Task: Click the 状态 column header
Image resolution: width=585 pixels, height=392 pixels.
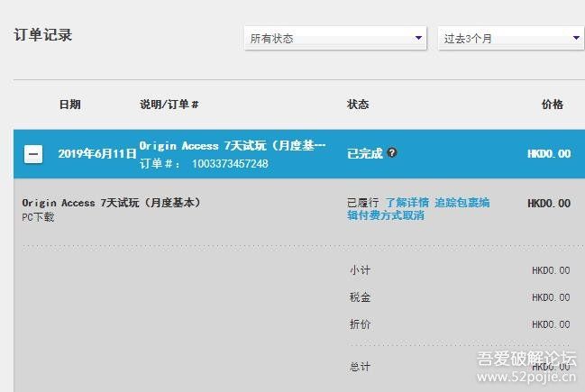Action: pyautogui.click(x=358, y=105)
